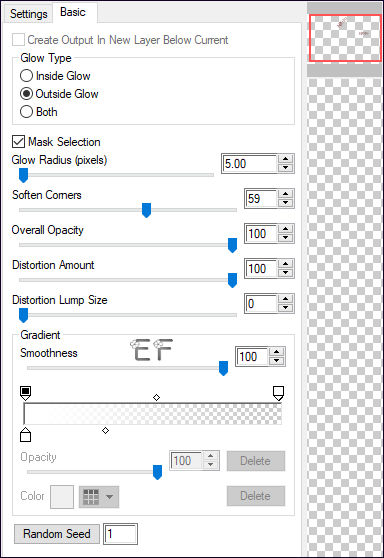Click the upper gradient midpoint diamond
The width and height of the screenshot is (384, 558).
(x=156, y=398)
